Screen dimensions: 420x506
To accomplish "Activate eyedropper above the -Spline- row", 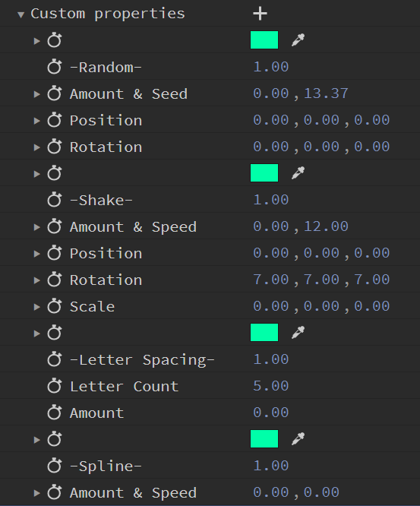I will (298, 439).
